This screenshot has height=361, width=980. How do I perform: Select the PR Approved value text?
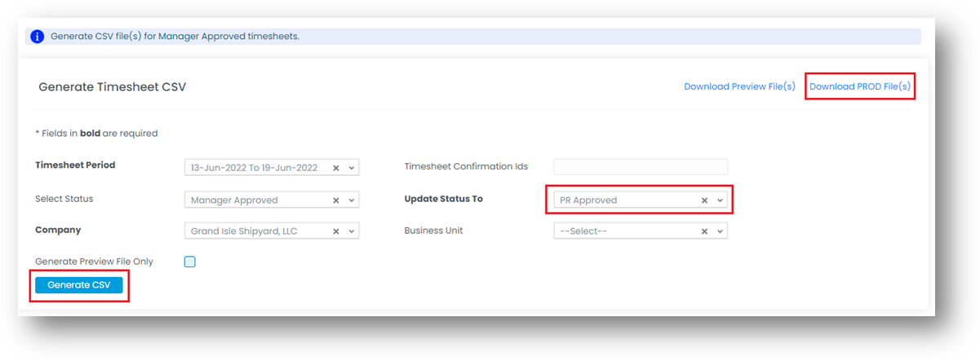click(588, 200)
